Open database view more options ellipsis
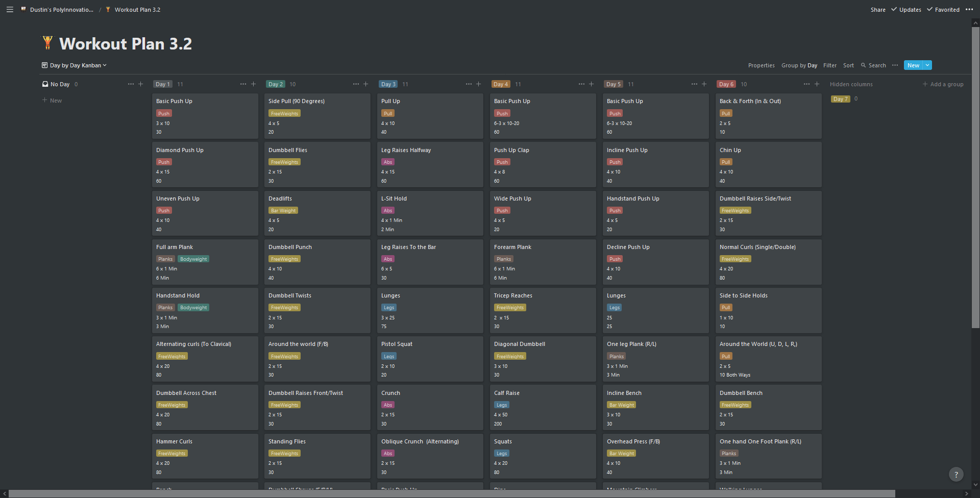980x498 pixels. tap(895, 65)
